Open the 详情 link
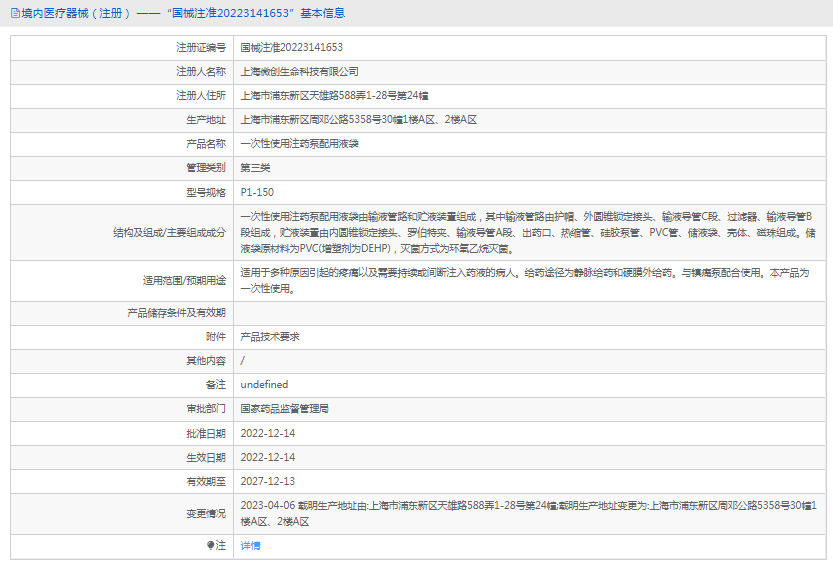 point(250,545)
